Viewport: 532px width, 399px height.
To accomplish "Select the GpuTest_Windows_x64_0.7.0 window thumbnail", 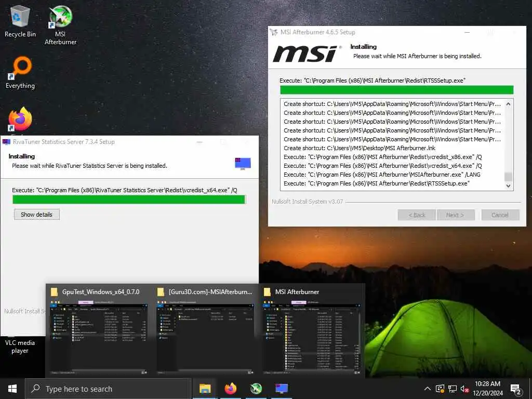I will click(99, 331).
